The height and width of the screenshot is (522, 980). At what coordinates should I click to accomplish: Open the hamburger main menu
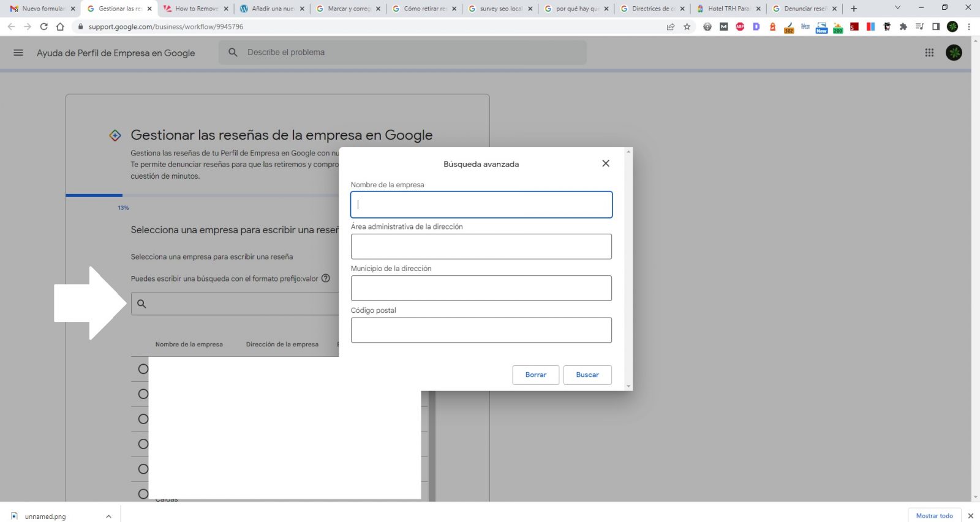[18, 53]
